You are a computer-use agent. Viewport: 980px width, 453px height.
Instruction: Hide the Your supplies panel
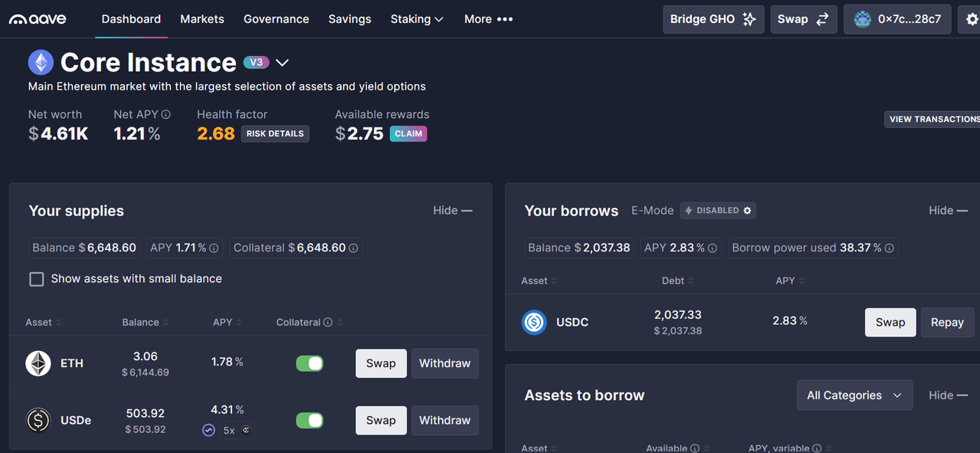(x=452, y=210)
